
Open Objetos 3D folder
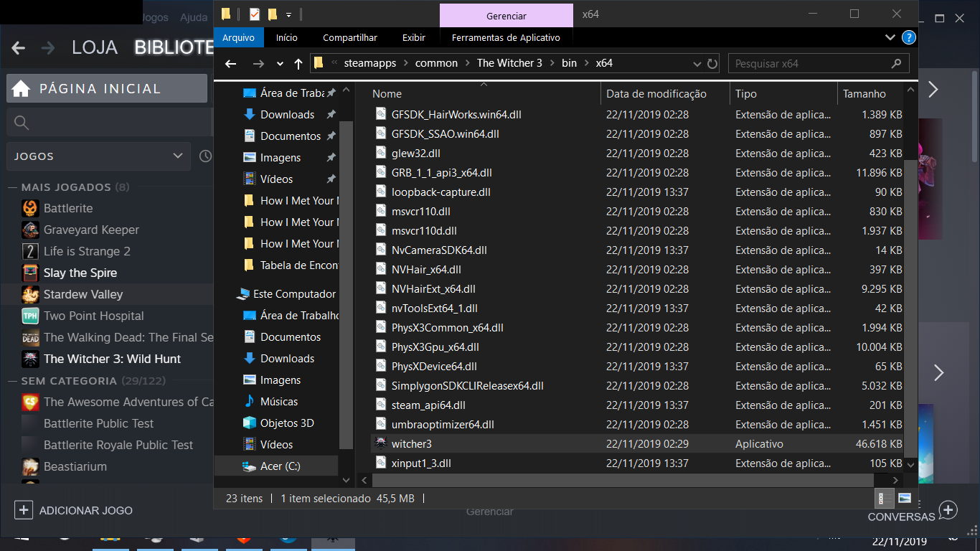point(287,423)
